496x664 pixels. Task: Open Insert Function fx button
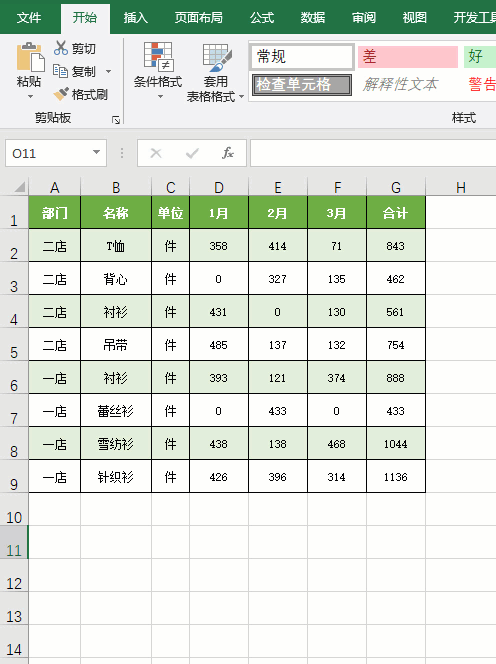click(x=228, y=153)
